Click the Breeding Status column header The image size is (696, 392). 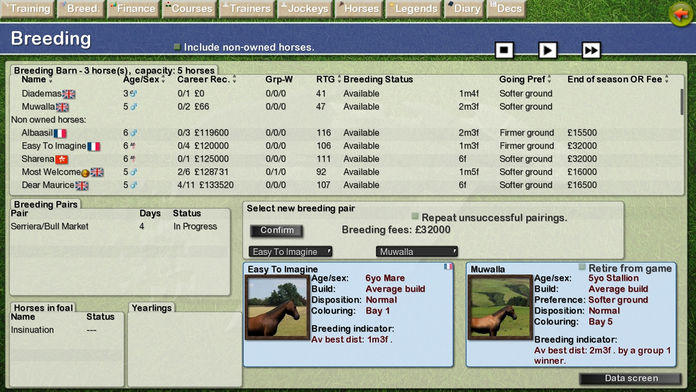[x=378, y=79]
